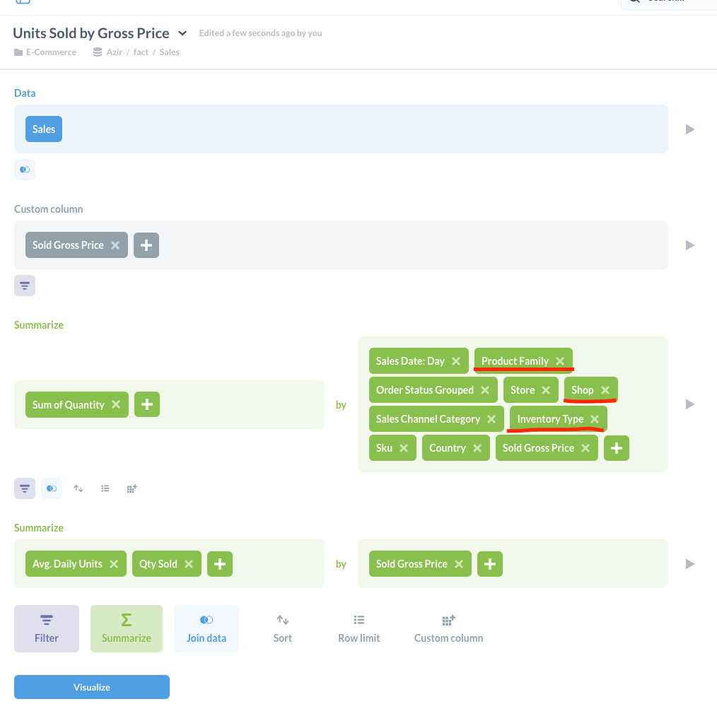Click the Join data circles icon below Sales
The height and width of the screenshot is (728, 717).
24,170
